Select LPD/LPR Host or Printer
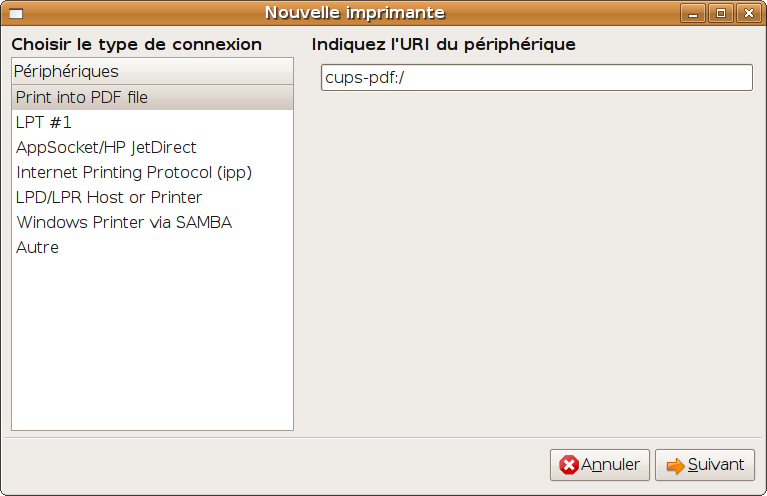Image resolution: width=767 pixels, height=496 pixels. pos(109,197)
